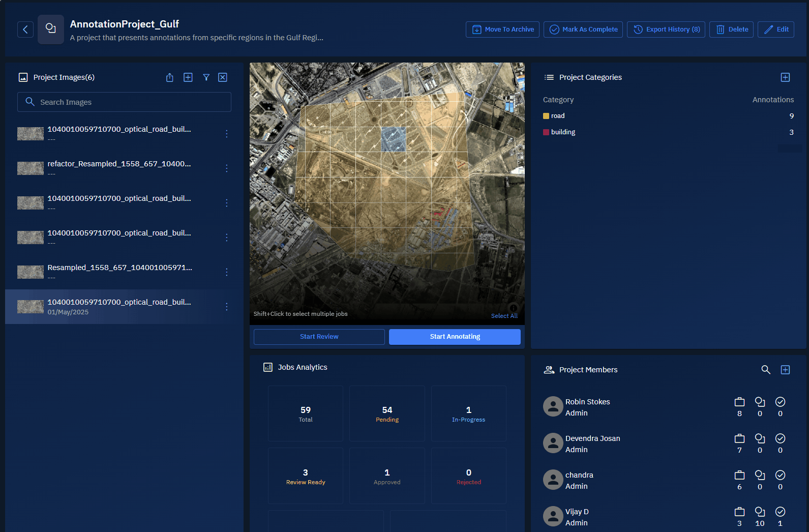Click the upload icon in Project Images
Viewport: 809px width, 532px height.
(170, 77)
